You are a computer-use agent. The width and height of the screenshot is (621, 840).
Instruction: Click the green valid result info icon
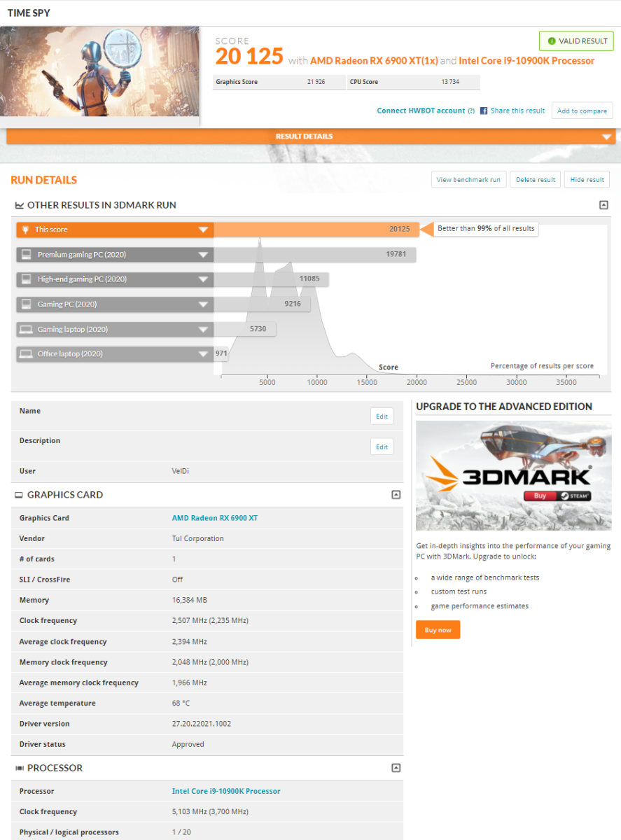[x=552, y=41]
